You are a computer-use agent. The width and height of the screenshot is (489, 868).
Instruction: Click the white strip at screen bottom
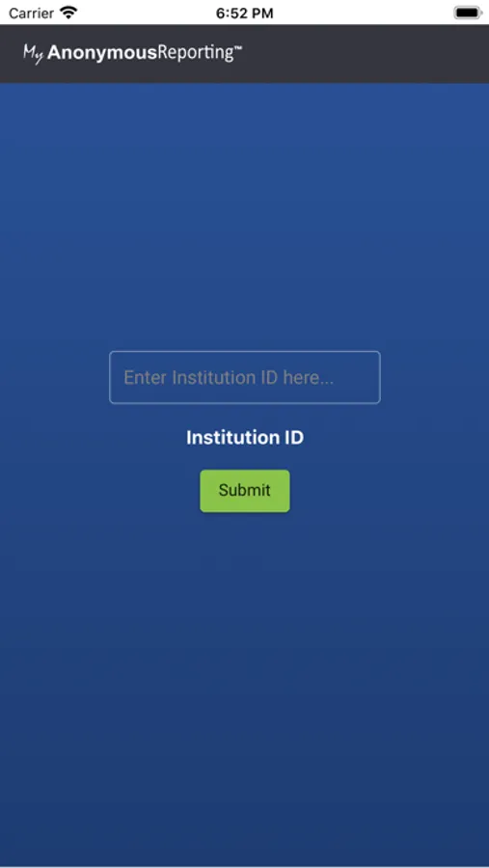coord(245,866)
